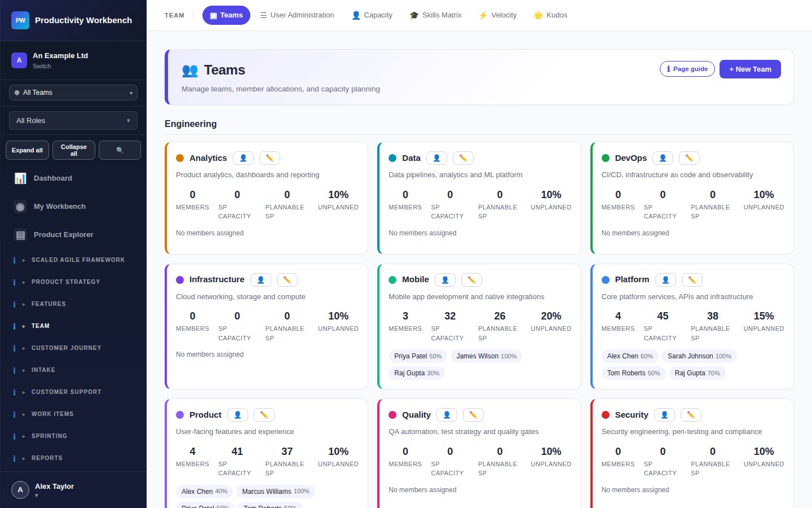Click the sidebar search magnifier button

(120, 150)
